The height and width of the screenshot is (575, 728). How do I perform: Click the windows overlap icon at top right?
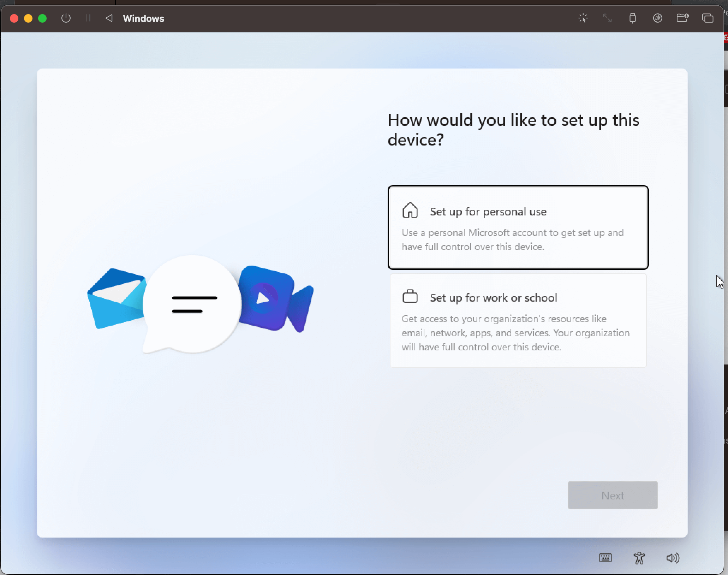[x=708, y=18]
